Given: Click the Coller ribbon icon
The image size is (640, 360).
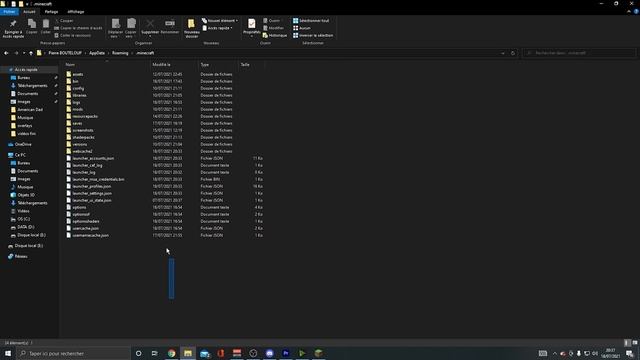Looking at the screenshot, I should coord(46,27).
